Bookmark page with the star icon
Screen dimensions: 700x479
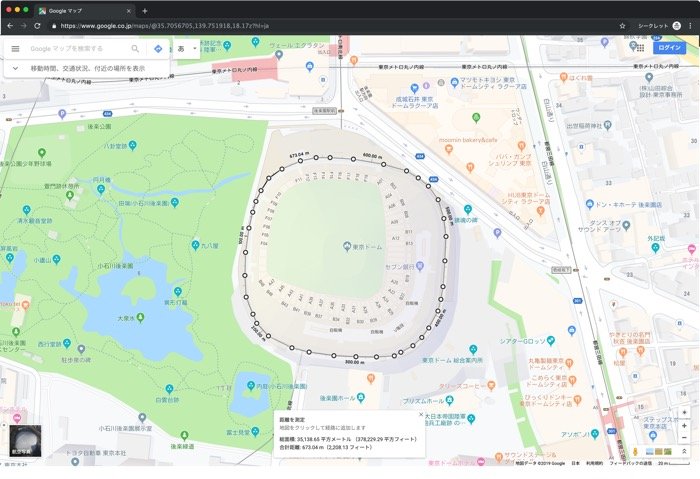622,26
